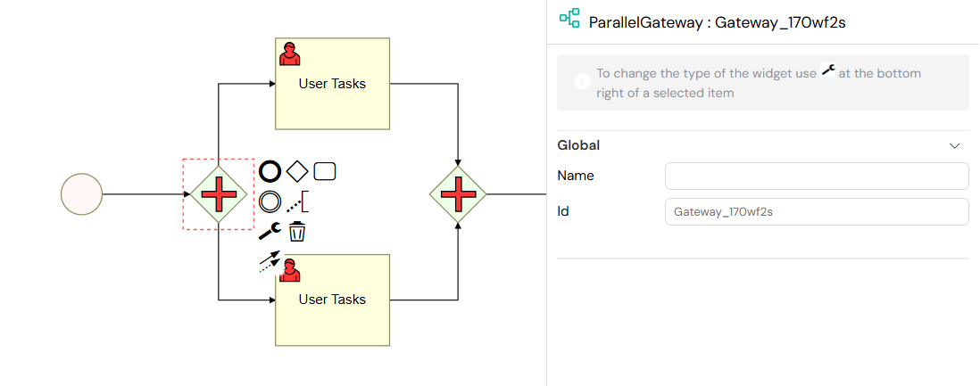Focus the Id field Gateway_170wf2s
This screenshot has height=386, width=980.
click(x=817, y=212)
